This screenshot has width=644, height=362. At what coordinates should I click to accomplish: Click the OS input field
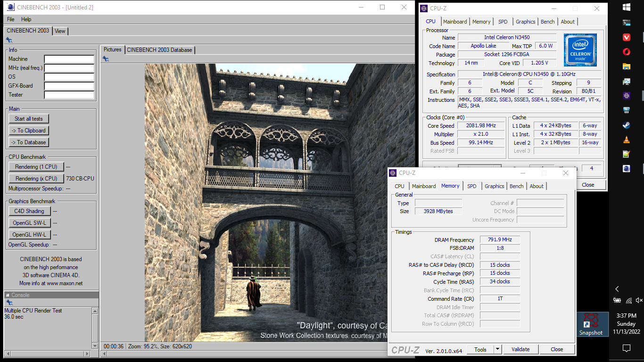pos(69,77)
